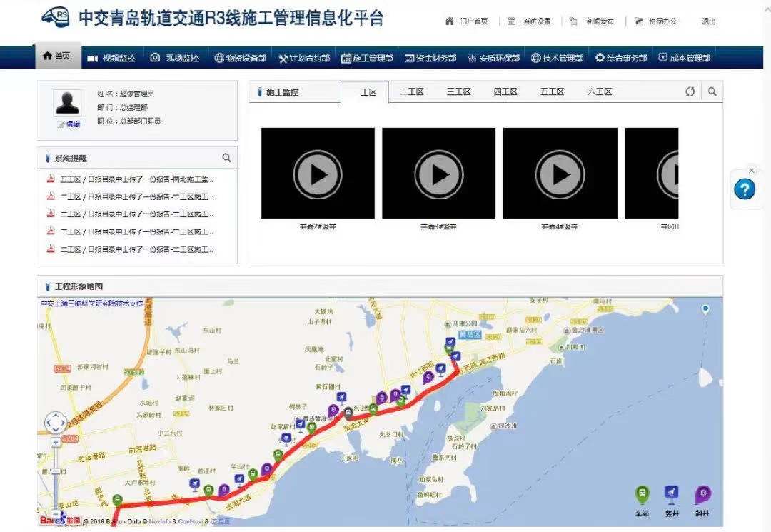Screen dimensions: 771x532
Task: Switch to the 六工区 tab
Action: [598, 91]
